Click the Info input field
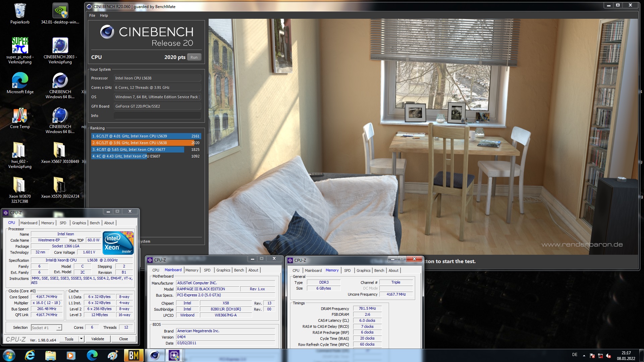This screenshot has height=362, width=644. tap(157, 116)
